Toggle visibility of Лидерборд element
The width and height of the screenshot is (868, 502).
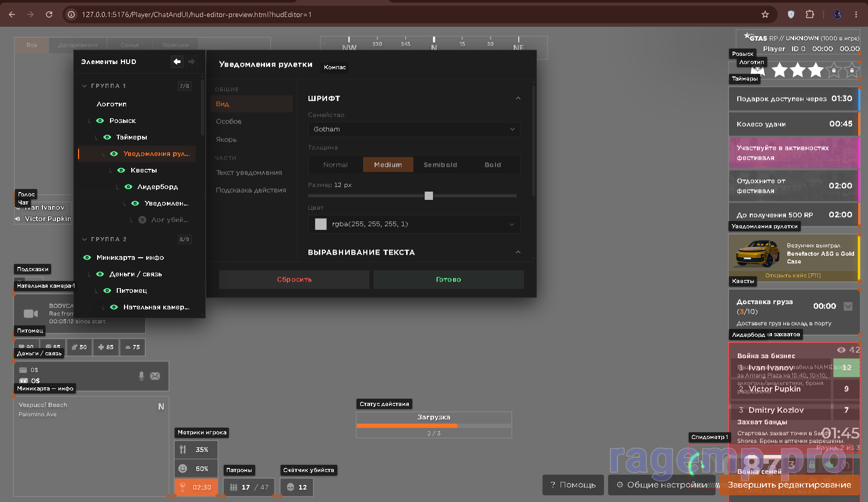pyautogui.click(x=128, y=186)
